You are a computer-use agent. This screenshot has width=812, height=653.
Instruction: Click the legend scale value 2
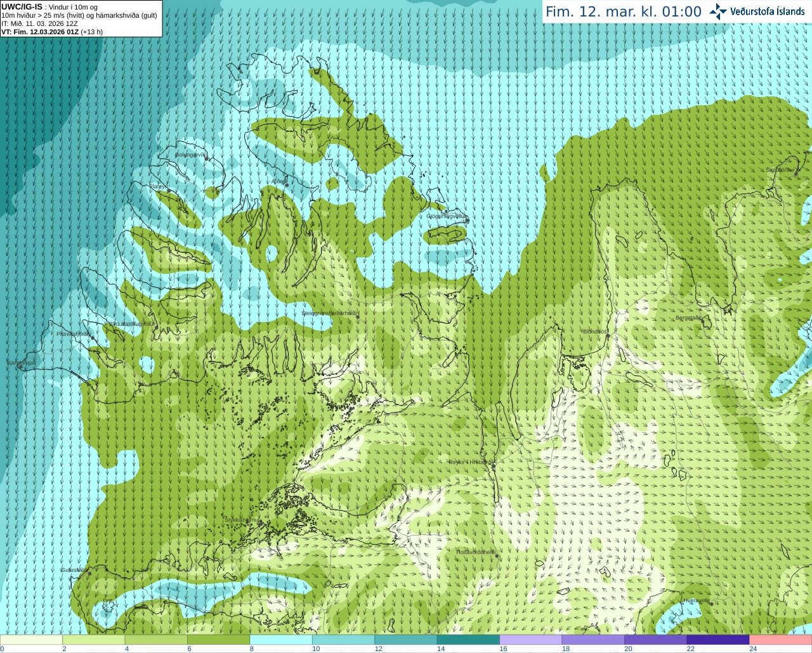(x=64, y=649)
